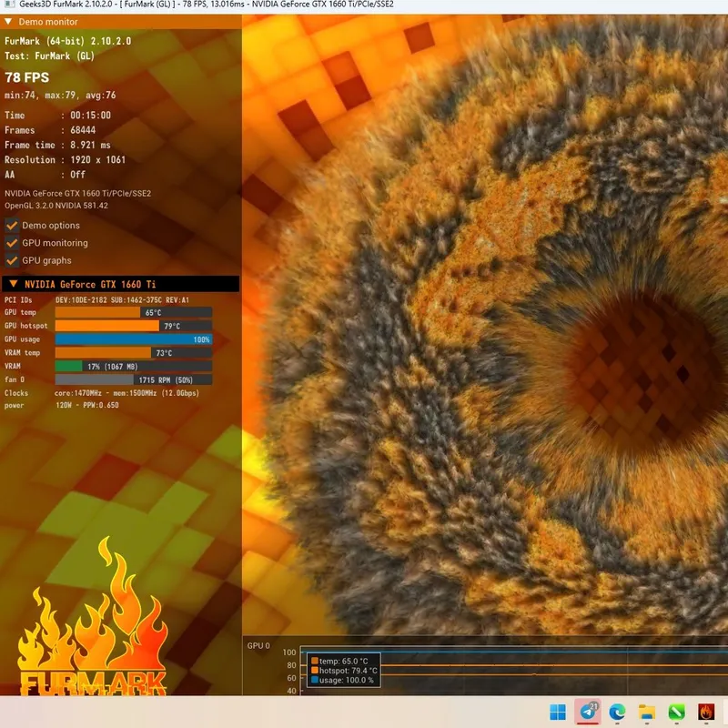Image resolution: width=728 pixels, height=728 pixels.
Task: Click the NVIDIA GeForce GTX 1660 Ti/PCIe/SSE2 line
Action: (78, 194)
